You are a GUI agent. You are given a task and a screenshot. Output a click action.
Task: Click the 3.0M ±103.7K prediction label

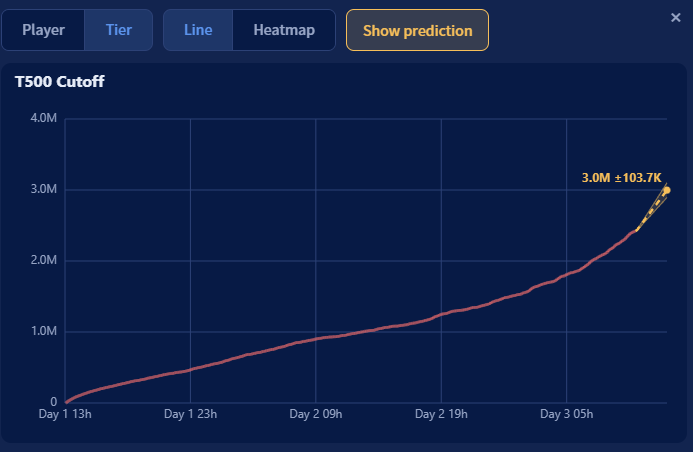(x=621, y=178)
